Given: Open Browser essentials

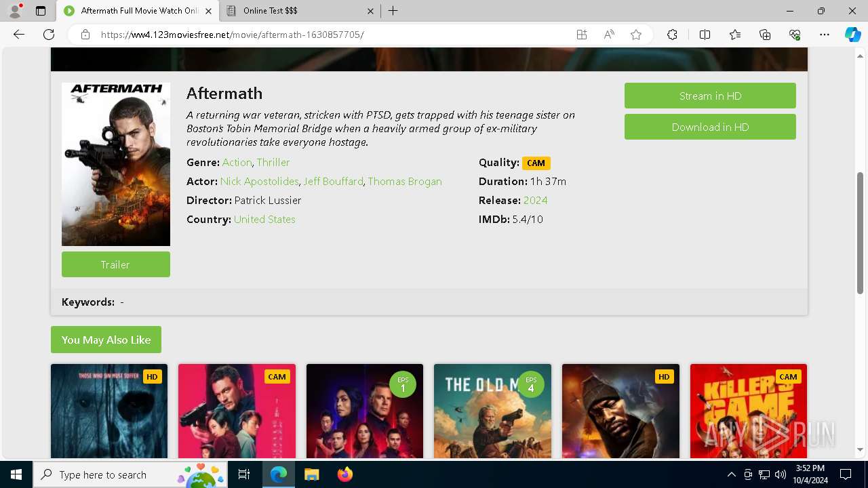Looking at the screenshot, I should pyautogui.click(x=795, y=35).
